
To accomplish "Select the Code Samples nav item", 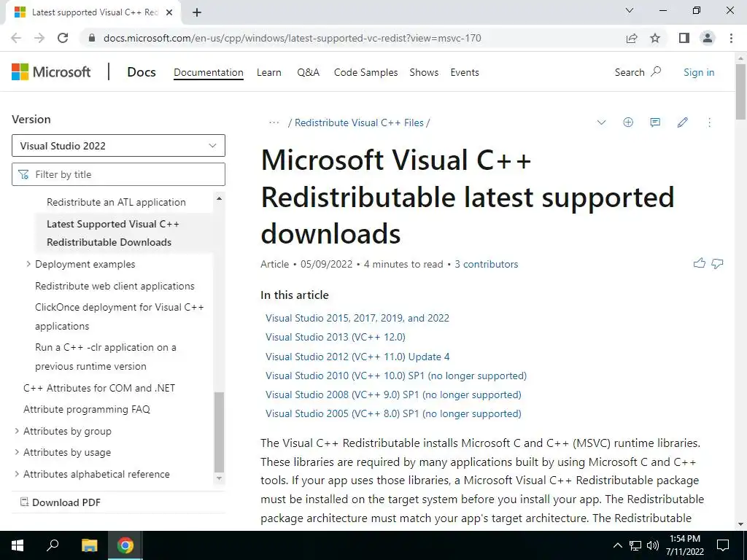I will [x=366, y=72].
